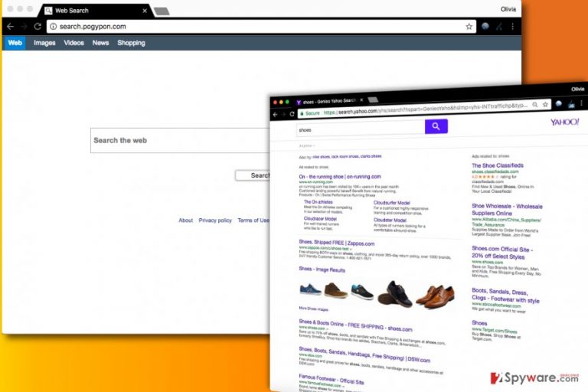
Task: Click the pogypon Search button
Action: (x=253, y=175)
